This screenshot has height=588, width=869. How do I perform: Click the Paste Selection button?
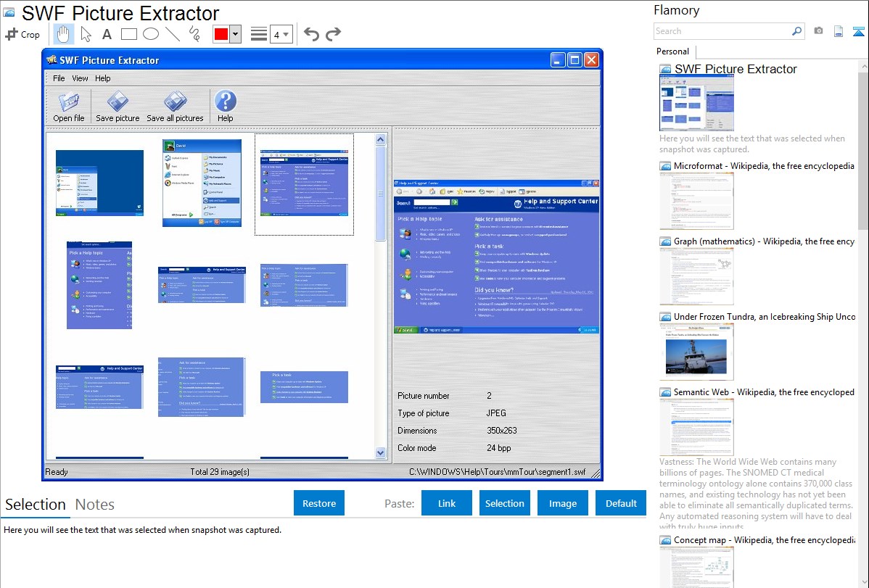504,503
